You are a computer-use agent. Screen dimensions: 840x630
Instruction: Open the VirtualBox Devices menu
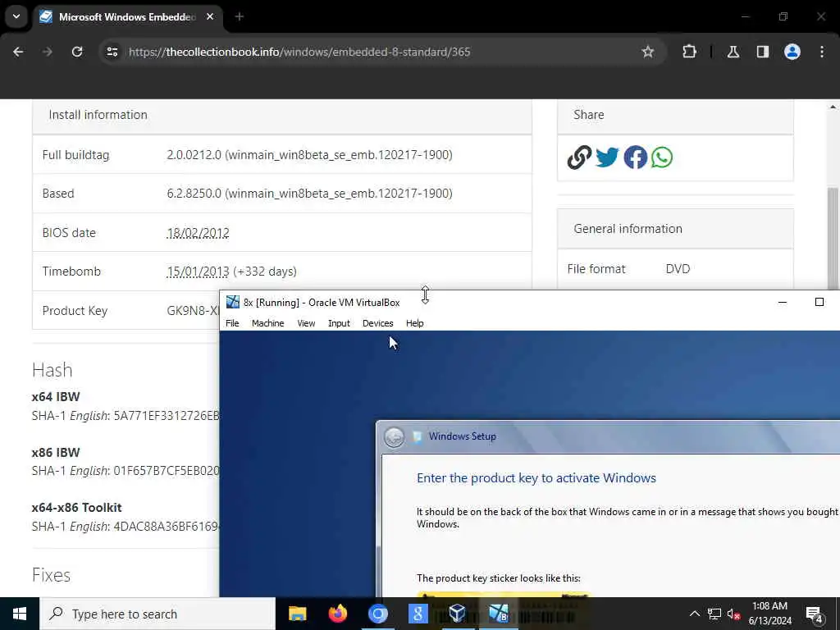point(377,323)
